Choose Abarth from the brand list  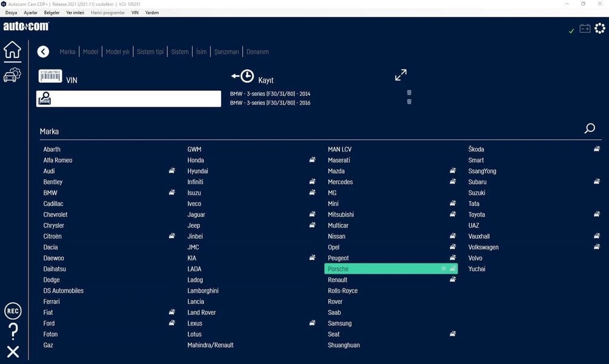click(52, 149)
